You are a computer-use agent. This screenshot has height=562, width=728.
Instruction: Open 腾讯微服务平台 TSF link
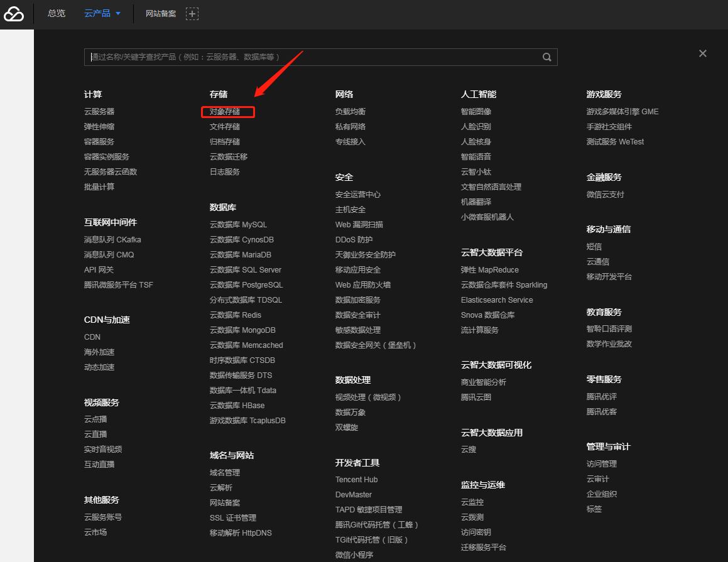(x=118, y=285)
